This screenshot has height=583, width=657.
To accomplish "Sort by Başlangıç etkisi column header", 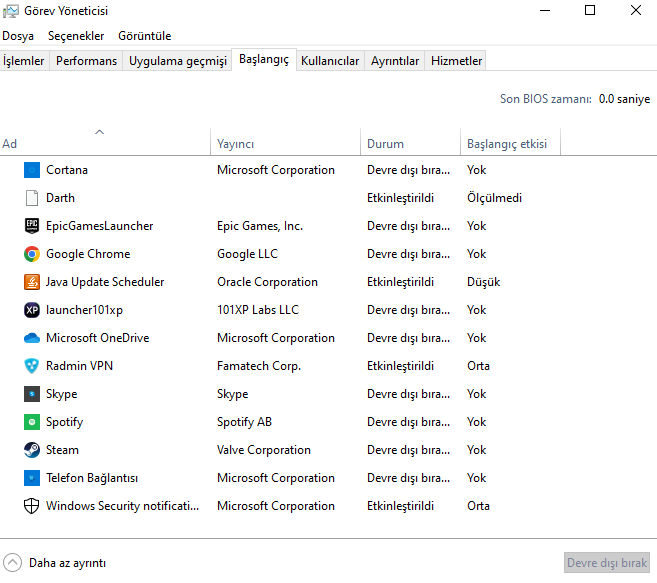I will pos(510,144).
